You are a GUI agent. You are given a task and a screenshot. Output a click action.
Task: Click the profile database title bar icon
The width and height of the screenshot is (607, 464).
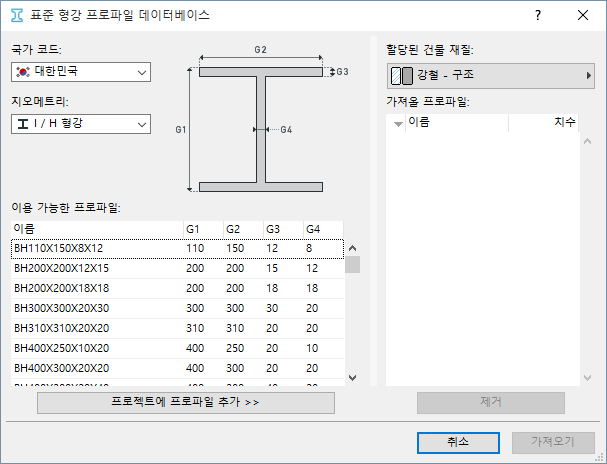(17, 15)
